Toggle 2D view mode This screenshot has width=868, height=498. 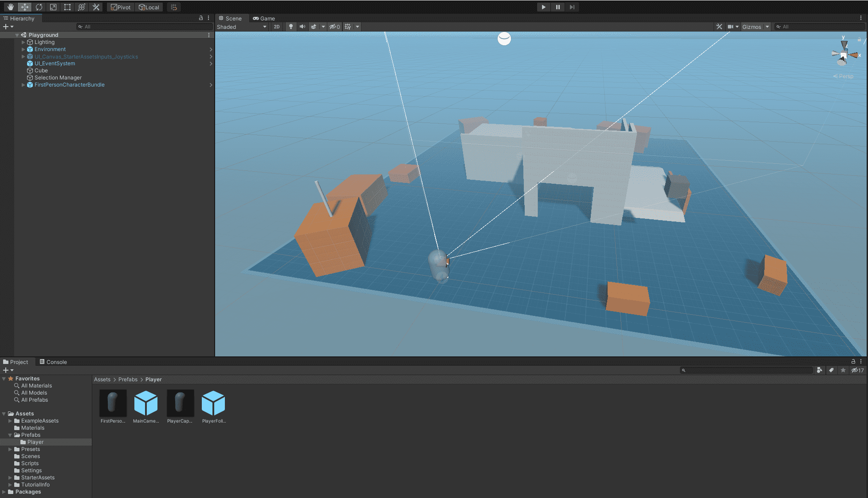(x=277, y=27)
